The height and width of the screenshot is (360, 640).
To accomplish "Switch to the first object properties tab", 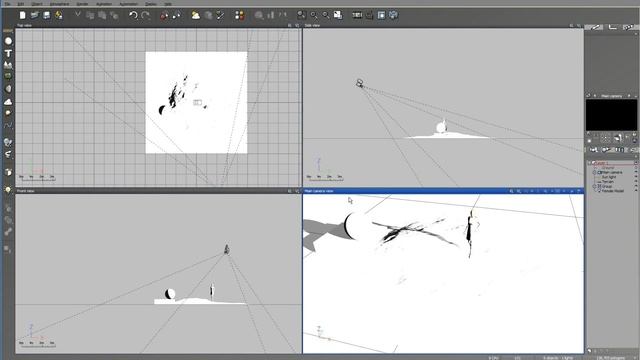I will [595, 27].
